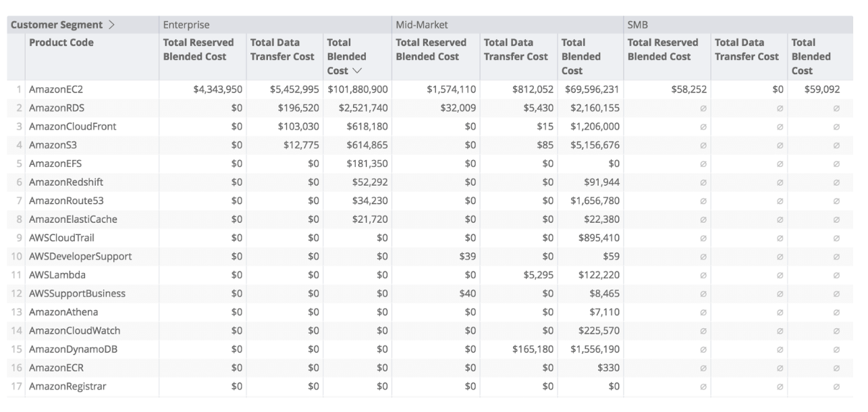This screenshot has width=868, height=412.
Task: Click the $1,656,780 AmazonRoute53 cell
Action: pos(595,201)
